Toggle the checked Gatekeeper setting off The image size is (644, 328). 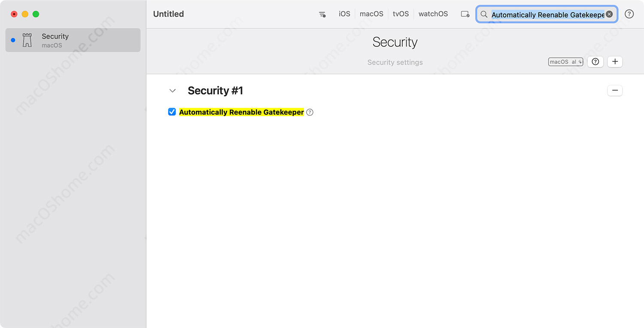tap(172, 111)
